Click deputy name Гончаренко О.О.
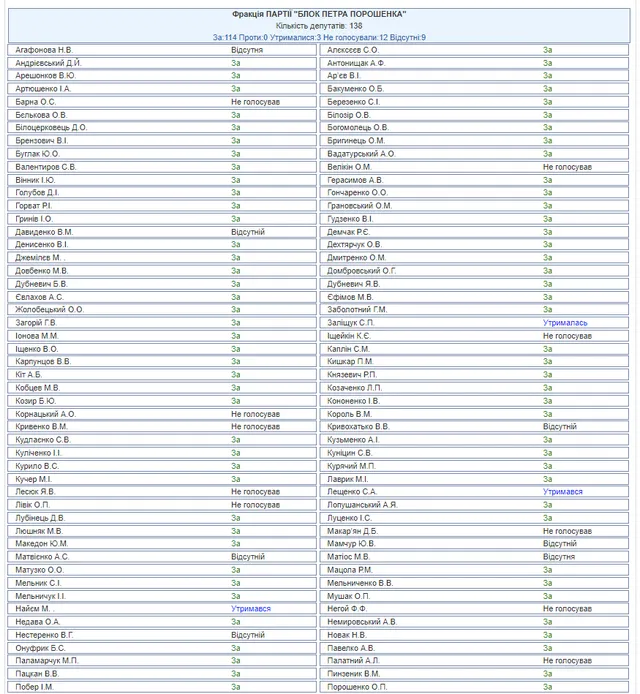 pos(357,193)
